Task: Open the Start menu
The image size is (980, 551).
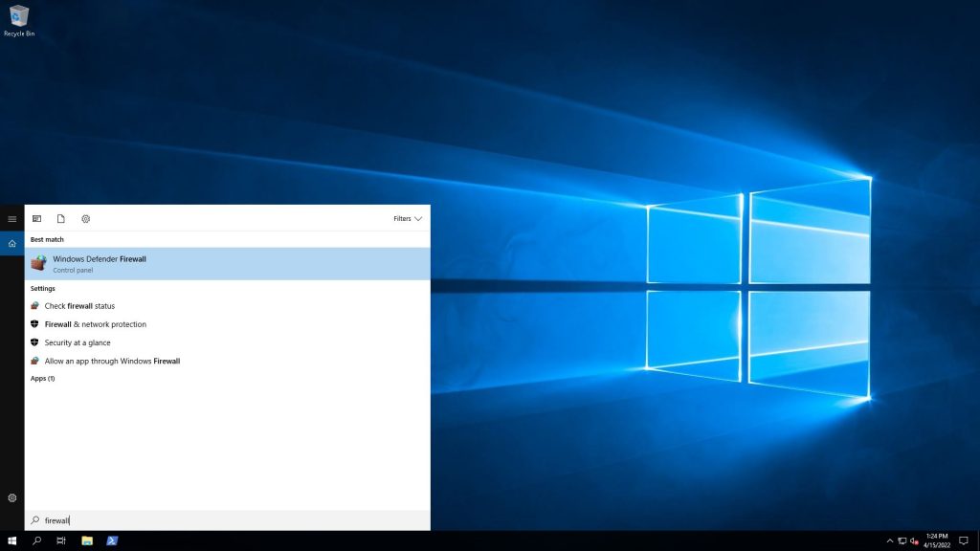Action: tap(12, 540)
